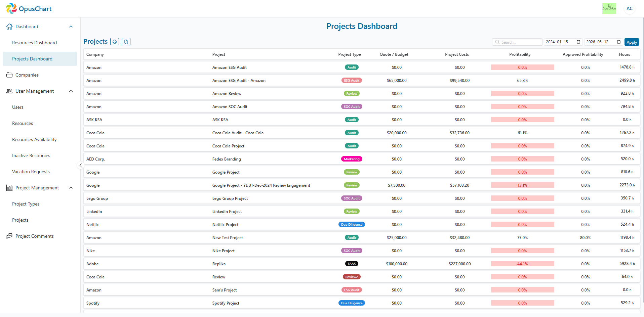The width and height of the screenshot is (644, 317).
Task: Click the chat icon beside Project Comments
Action: coord(9,236)
